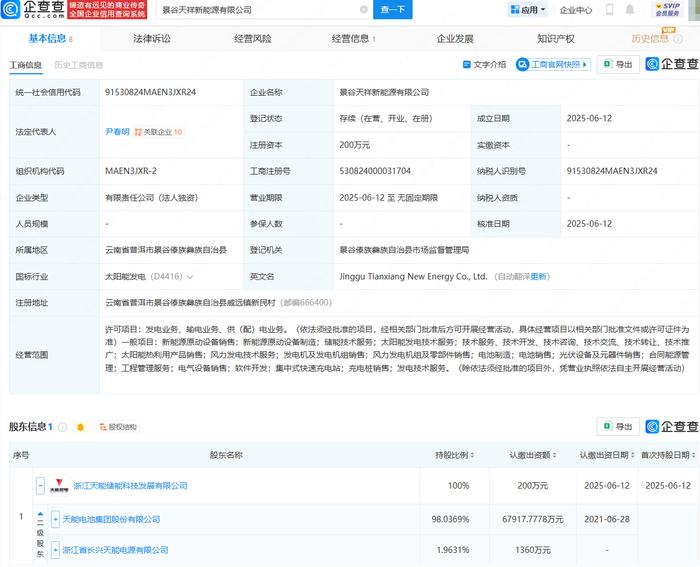Open 工商官网快照 snapshot button
Screen dimensions: 700x567
[553, 65]
